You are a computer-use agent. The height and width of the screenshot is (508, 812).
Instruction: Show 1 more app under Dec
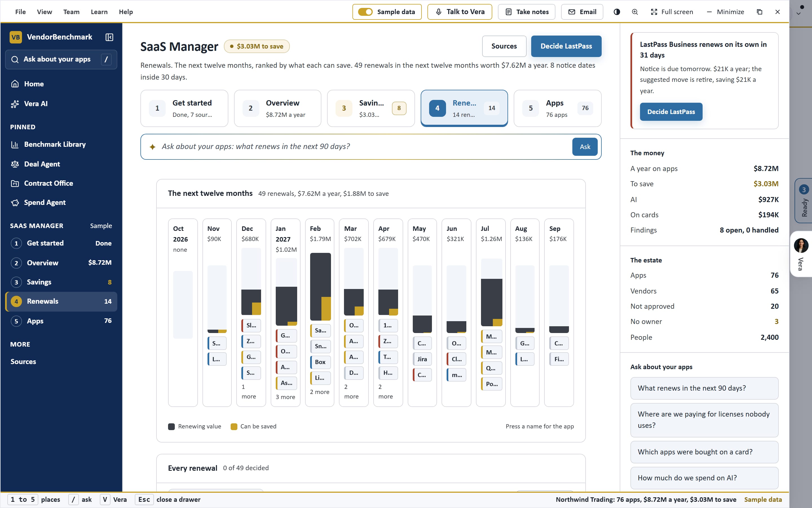pyautogui.click(x=249, y=391)
